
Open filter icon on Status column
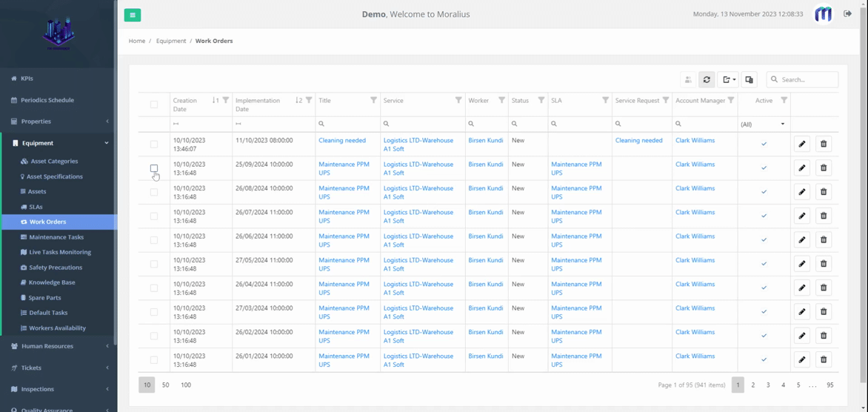coord(541,100)
